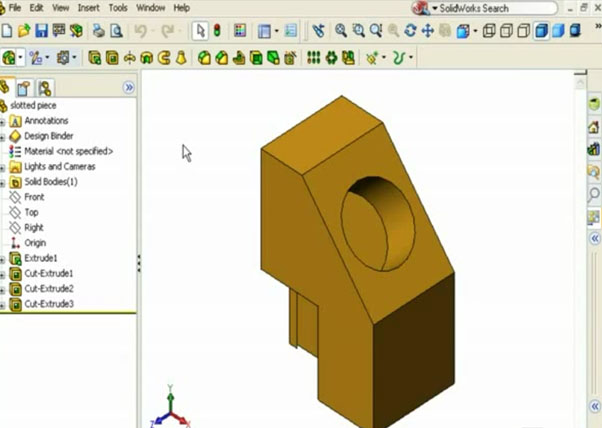Select the Top plane

(x=31, y=212)
